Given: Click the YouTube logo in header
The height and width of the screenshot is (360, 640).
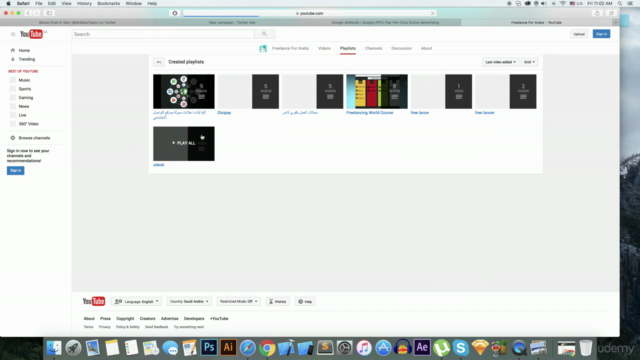Looking at the screenshot, I should [x=31, y=34].
